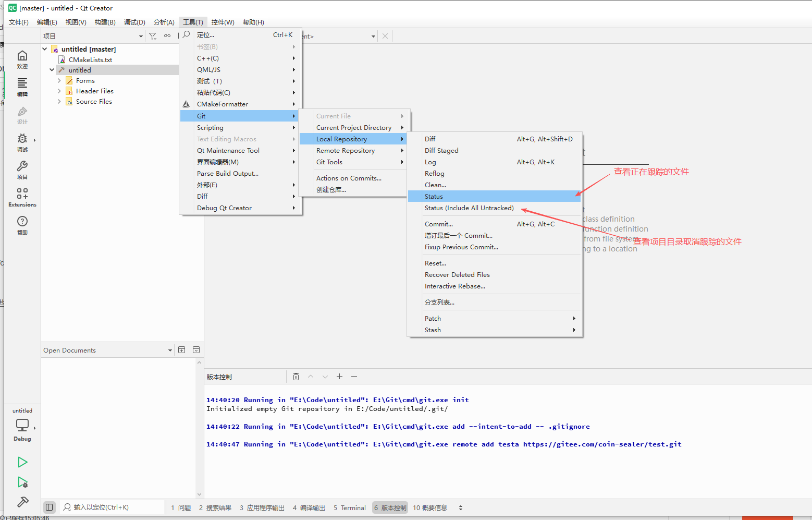
Task: Expand the Header Files folder
Action: [x=59, y=91]
